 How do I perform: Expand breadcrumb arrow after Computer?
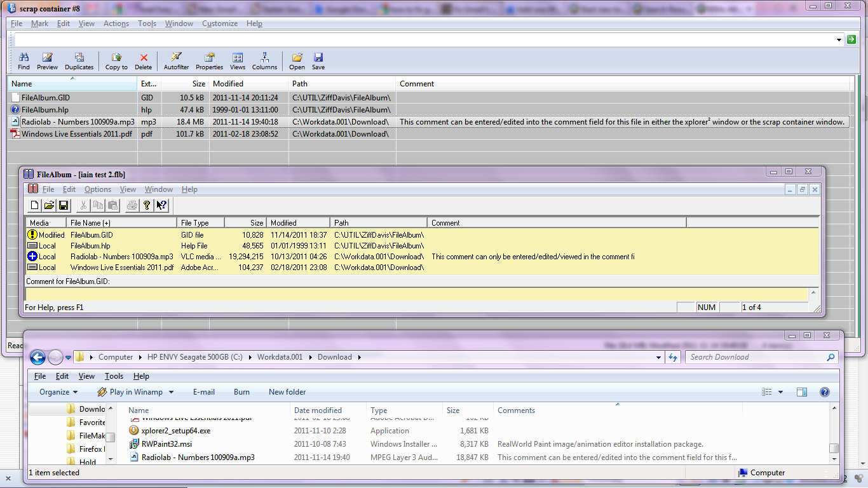pos(140,357)
